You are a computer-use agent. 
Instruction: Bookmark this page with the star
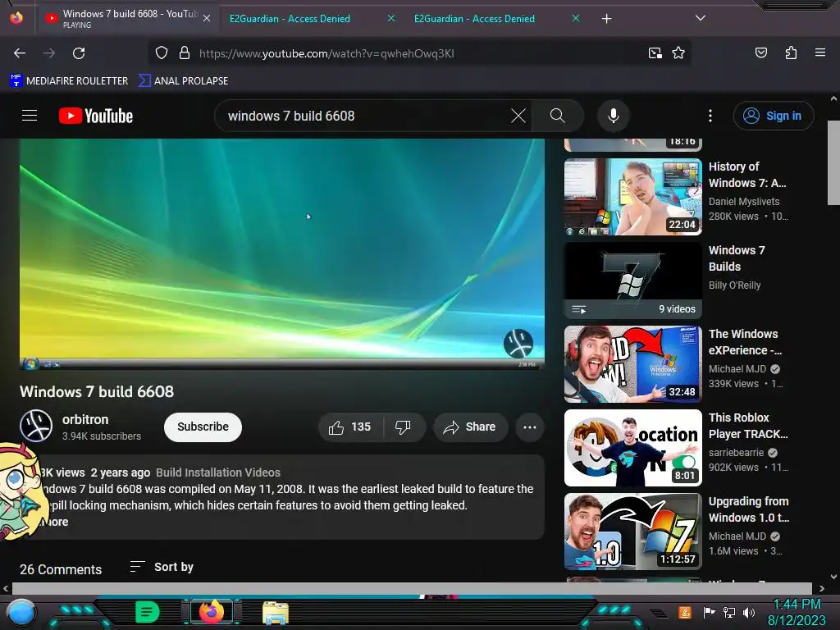coord(678,53)
